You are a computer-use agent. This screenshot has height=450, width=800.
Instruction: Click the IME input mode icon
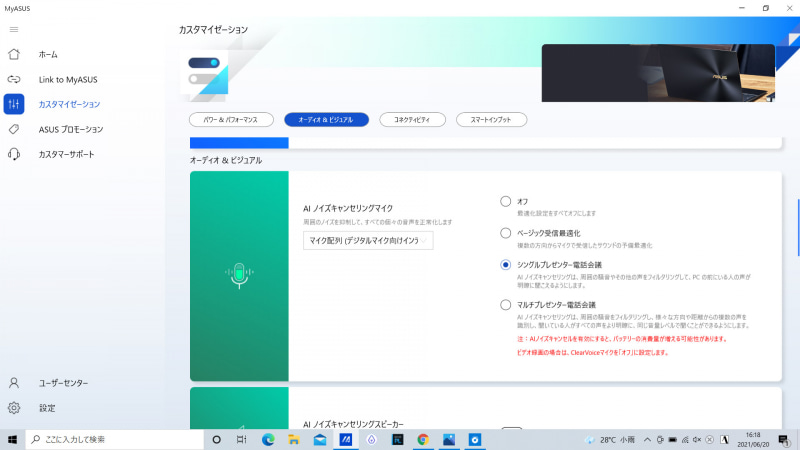[724, 439]
